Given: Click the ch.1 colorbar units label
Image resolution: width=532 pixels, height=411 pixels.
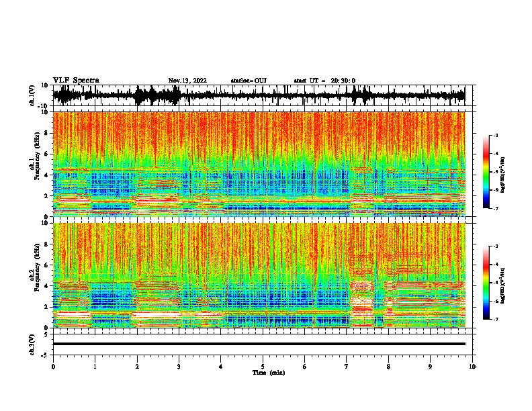Looking at the screenshot, I should coord(503,175).
